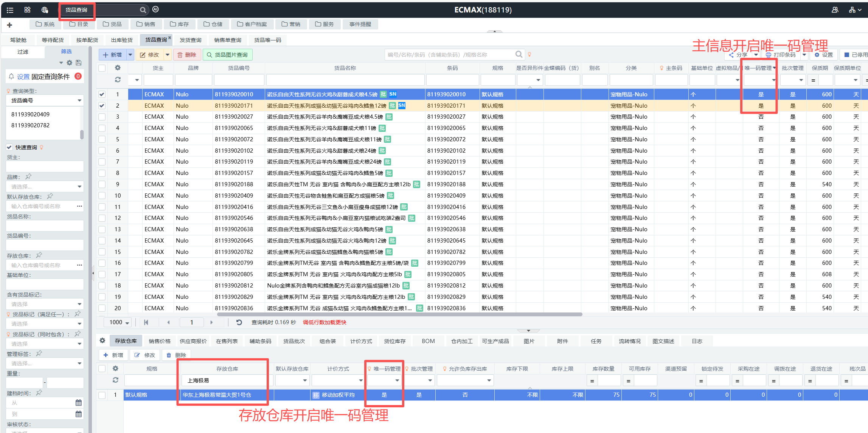The width and height of the screenshot is (868, 433).
Task: Check the 默认规格 row in warehouse grid
Action: click(x=102, y=395)
